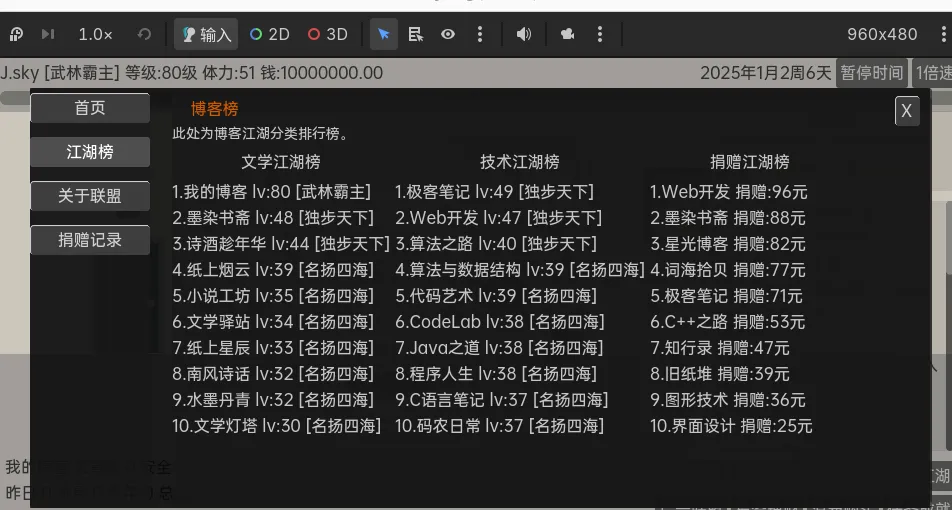The width and height of the screenshot is (952, 510).
Task: Click the 文学江湖榜 column header
Action: [280, 162]
